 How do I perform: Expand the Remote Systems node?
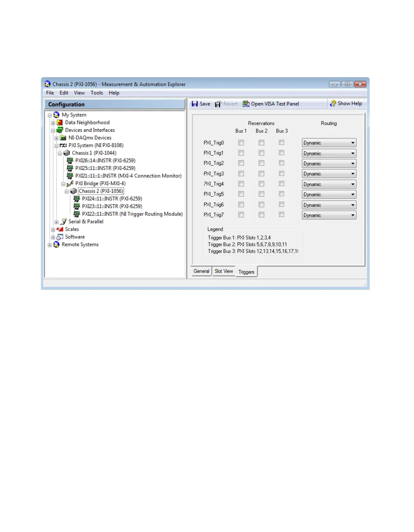click(50, 245)
